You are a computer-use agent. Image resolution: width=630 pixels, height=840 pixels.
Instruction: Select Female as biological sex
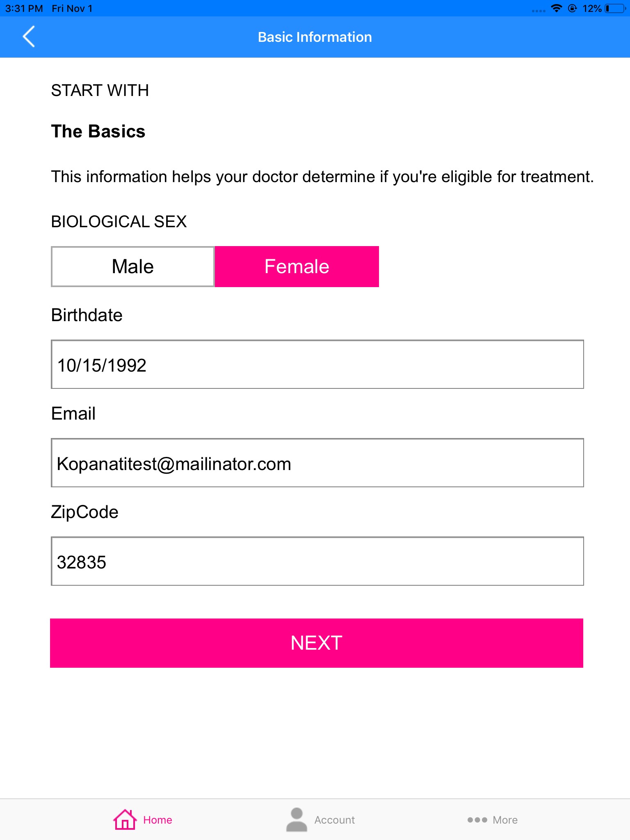coord(297,267)
